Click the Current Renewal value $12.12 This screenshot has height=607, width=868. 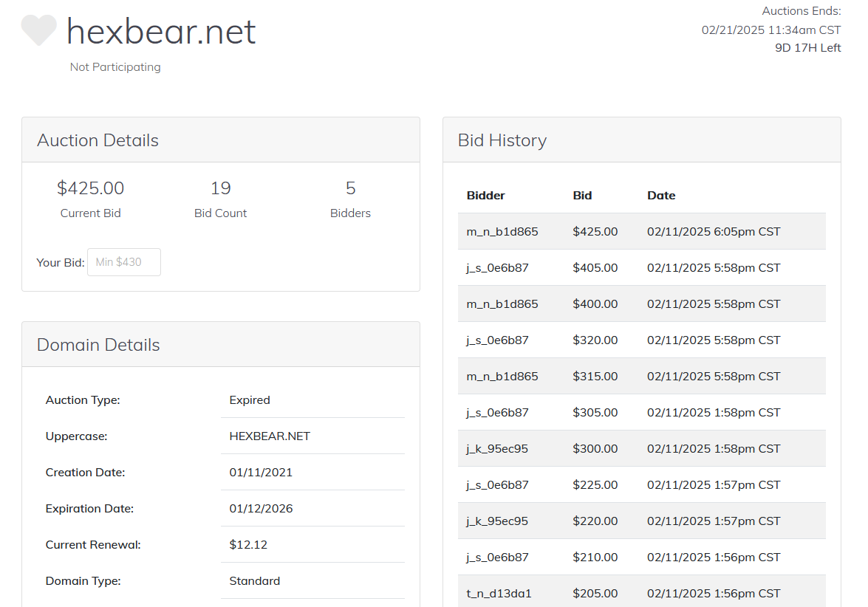(248, 545)
